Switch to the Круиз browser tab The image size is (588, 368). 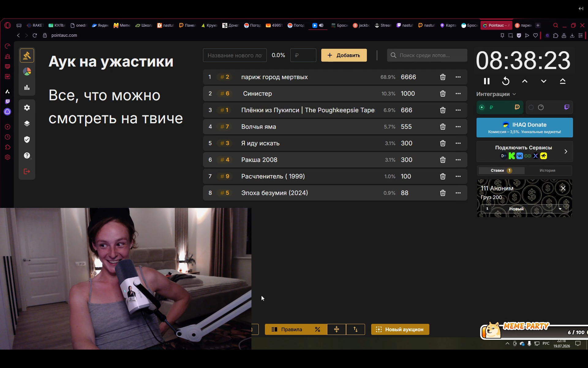[x=209, y=25]
